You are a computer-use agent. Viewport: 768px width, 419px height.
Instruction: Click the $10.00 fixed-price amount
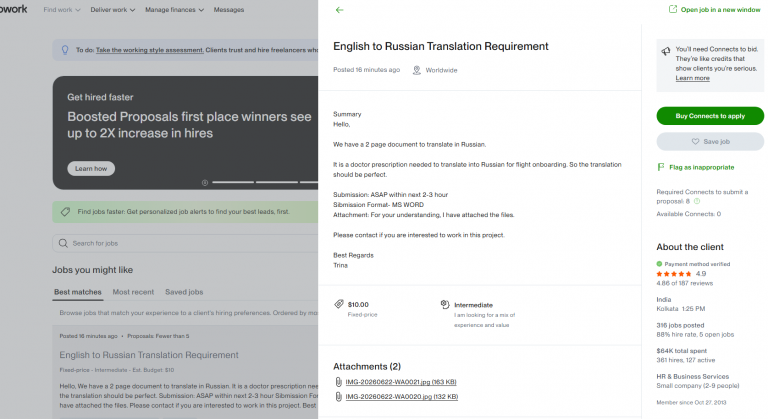358,304
